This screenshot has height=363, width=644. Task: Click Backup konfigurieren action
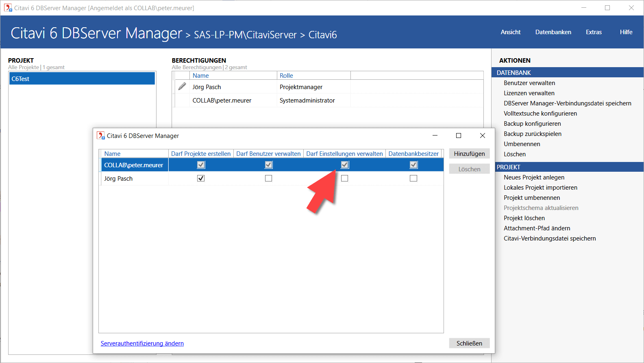pos(532,124)
